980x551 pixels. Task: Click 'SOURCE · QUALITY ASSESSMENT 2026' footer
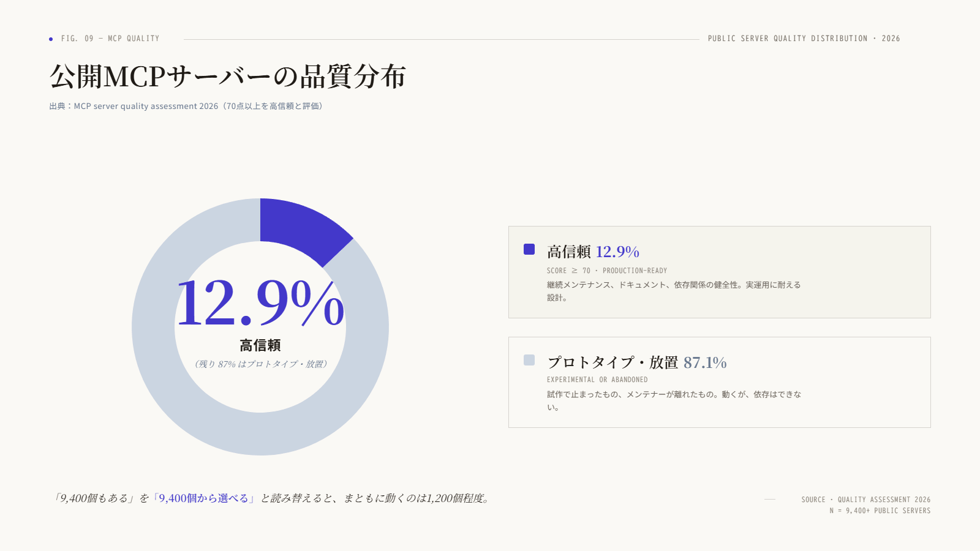865,500
